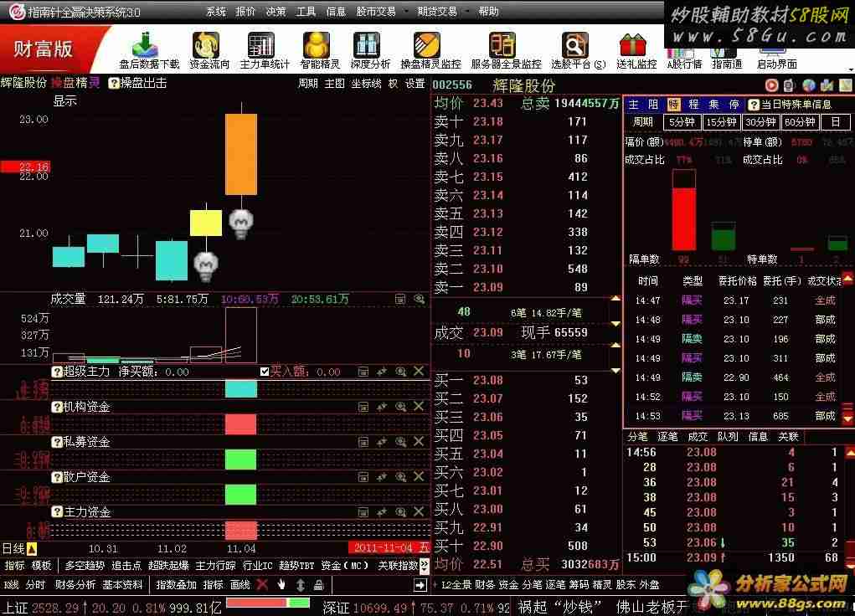The width and height of the screenshot is (855, 616).
Task: Select the highlighted 特 order-type toggle
Action: pos(673,104)
